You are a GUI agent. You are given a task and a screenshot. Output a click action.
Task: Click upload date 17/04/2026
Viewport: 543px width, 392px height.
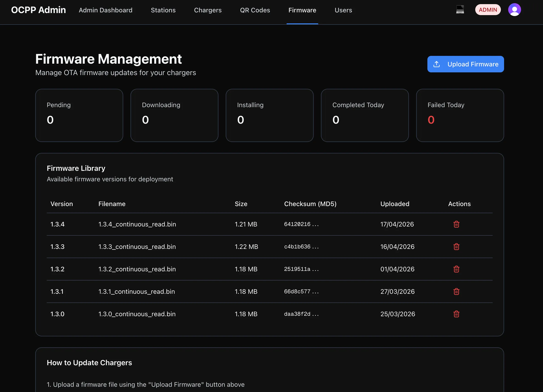click(397, 224)
